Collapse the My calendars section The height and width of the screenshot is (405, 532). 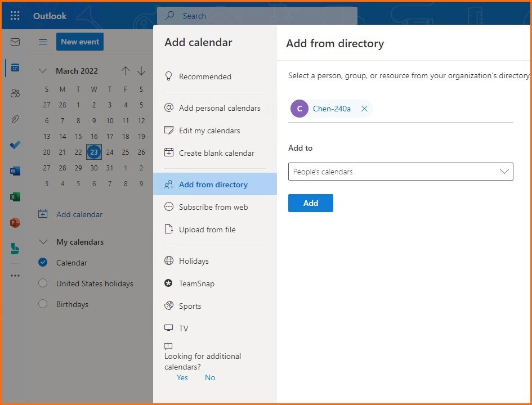coord(43,242)
